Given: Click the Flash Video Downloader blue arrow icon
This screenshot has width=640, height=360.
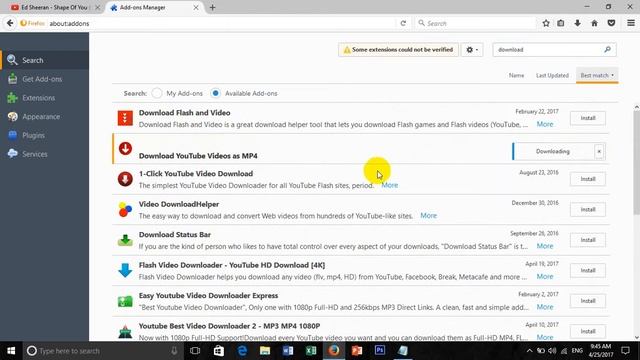Looking at the screenshot, I should point(125,270).
